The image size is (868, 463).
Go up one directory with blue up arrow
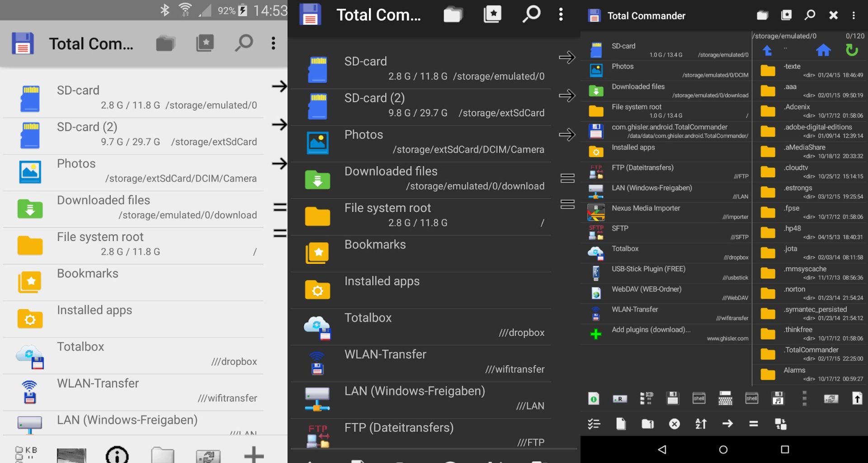point(767,51)
